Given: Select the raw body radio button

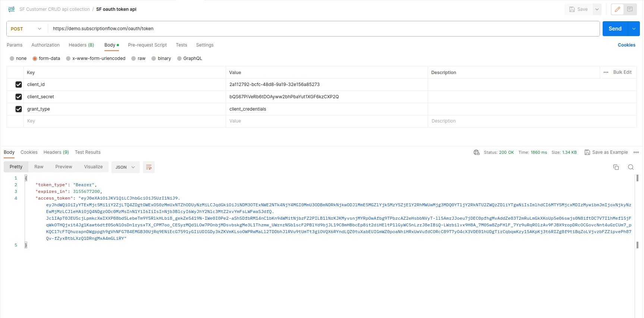Looking at the screenshot, I should point(133,58).
